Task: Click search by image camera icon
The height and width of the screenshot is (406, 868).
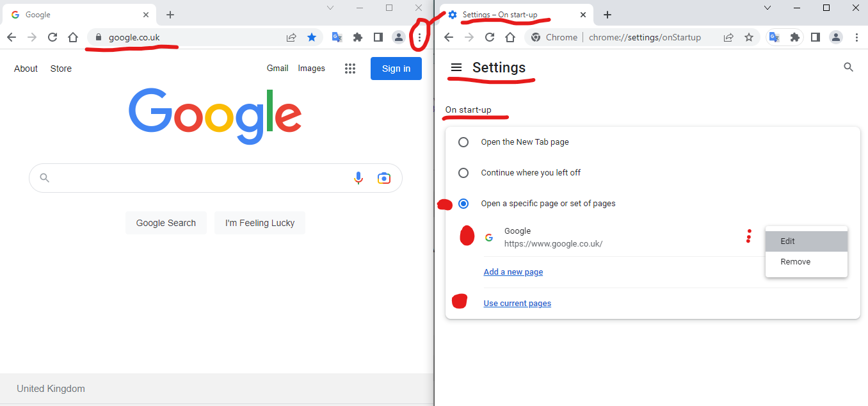Action: click(384, 178)
